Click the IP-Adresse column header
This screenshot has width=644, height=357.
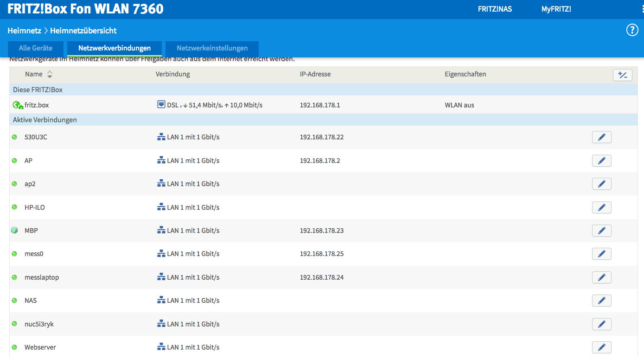[315, 74]
